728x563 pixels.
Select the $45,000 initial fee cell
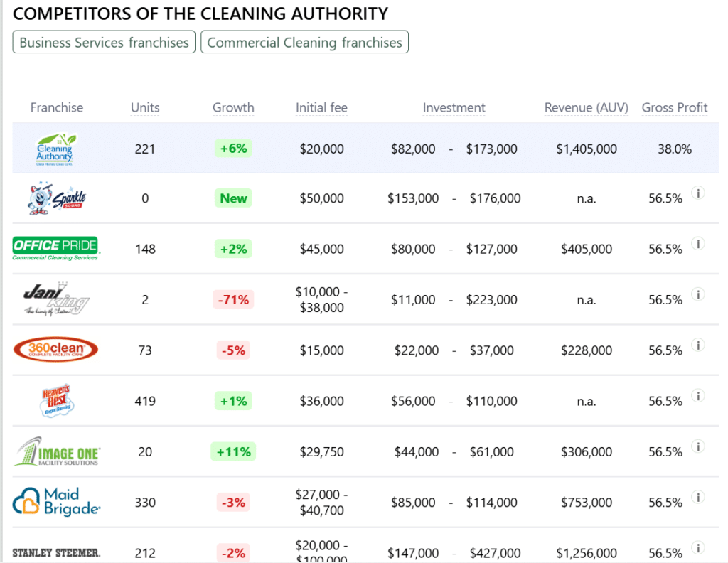coord(321,250)
